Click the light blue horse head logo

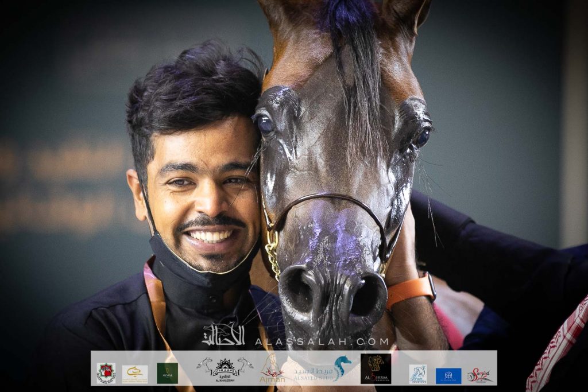[417, 374]
